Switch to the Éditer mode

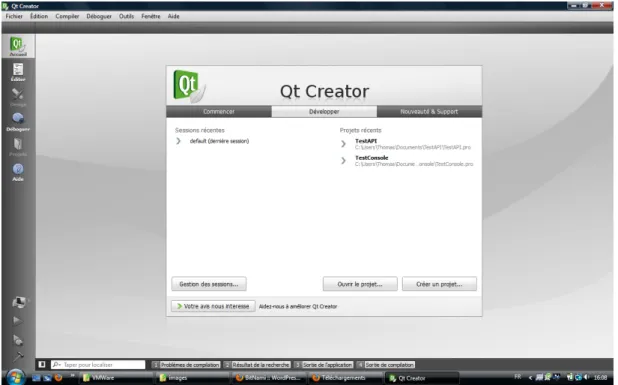pyautogui.click(x=18, y=72)
